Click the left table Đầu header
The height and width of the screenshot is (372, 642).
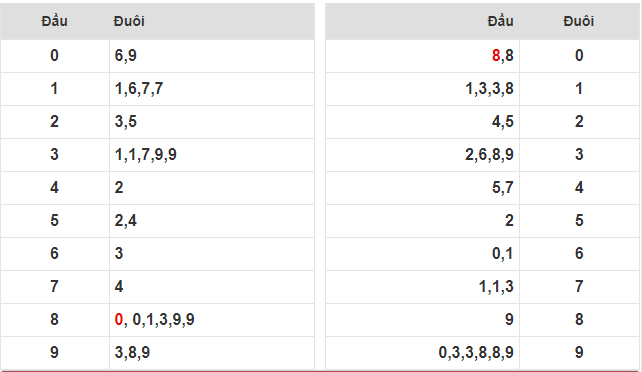[54, 21]
